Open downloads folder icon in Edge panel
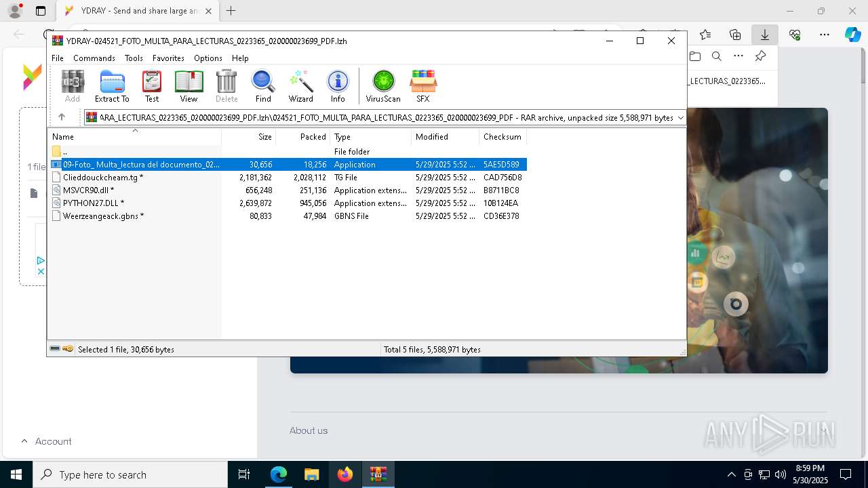868x488 pixels. pos(695,56)
